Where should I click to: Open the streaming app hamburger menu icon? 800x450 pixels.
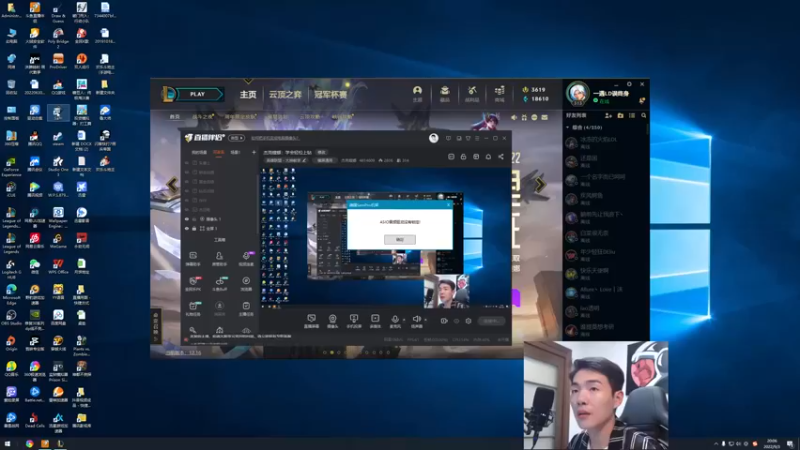[477, 138]
